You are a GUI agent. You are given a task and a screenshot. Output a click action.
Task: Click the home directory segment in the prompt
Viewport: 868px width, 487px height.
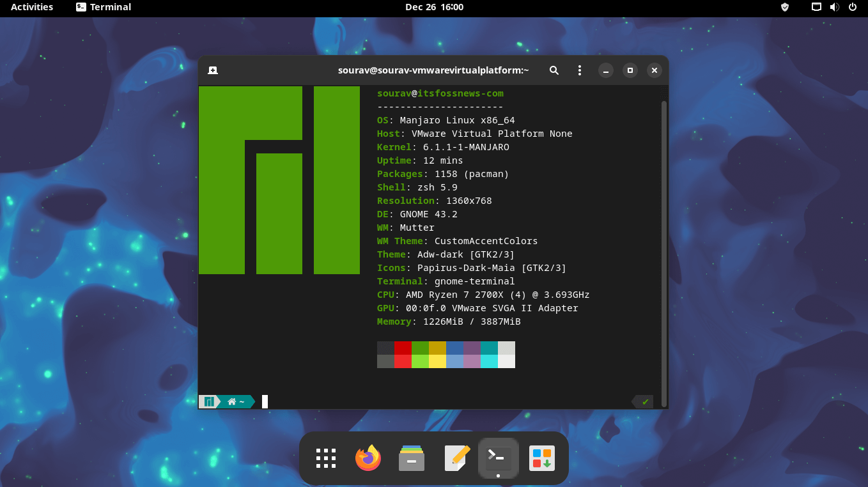[235, 401]
